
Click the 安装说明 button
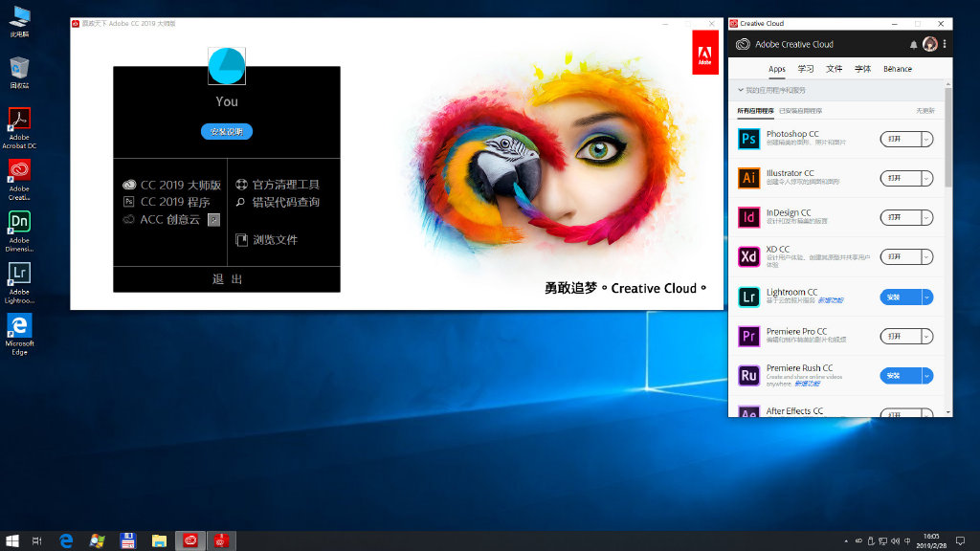pyautogui.click(x=226, y=131)
